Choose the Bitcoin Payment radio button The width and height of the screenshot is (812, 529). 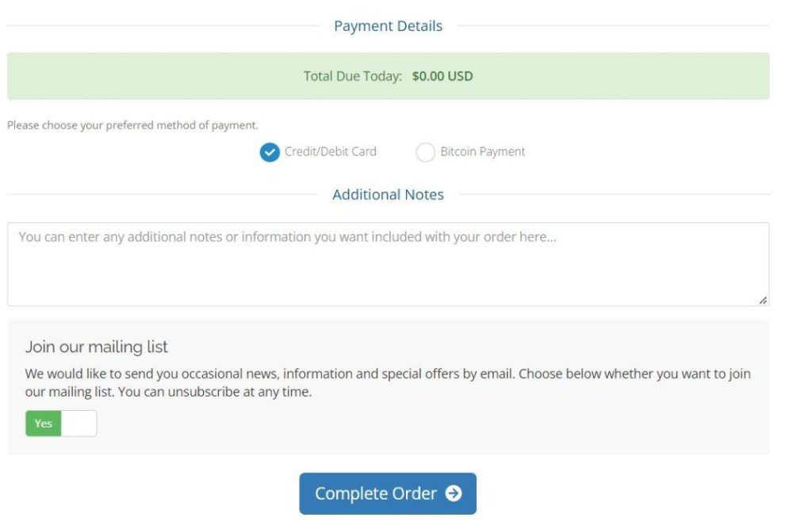click(426, 152)
